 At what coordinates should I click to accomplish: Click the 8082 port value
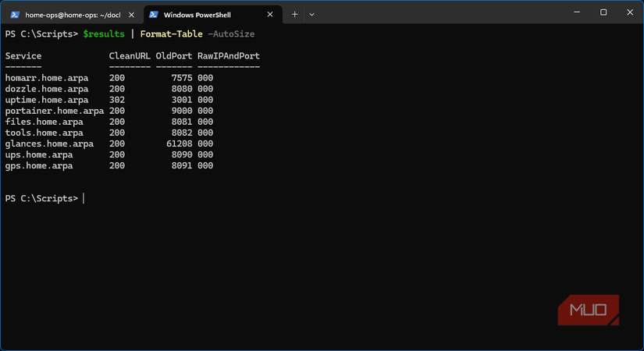coord(182,133)
